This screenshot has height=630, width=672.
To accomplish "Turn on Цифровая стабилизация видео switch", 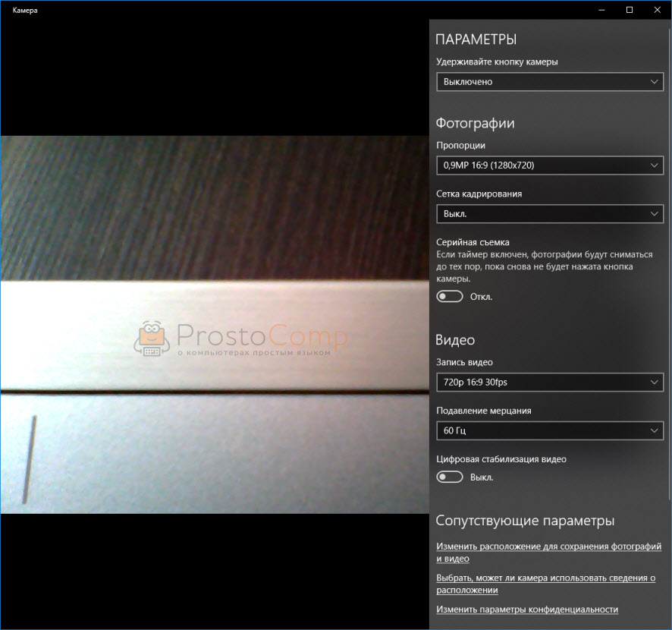I will [x=450, y=477].
